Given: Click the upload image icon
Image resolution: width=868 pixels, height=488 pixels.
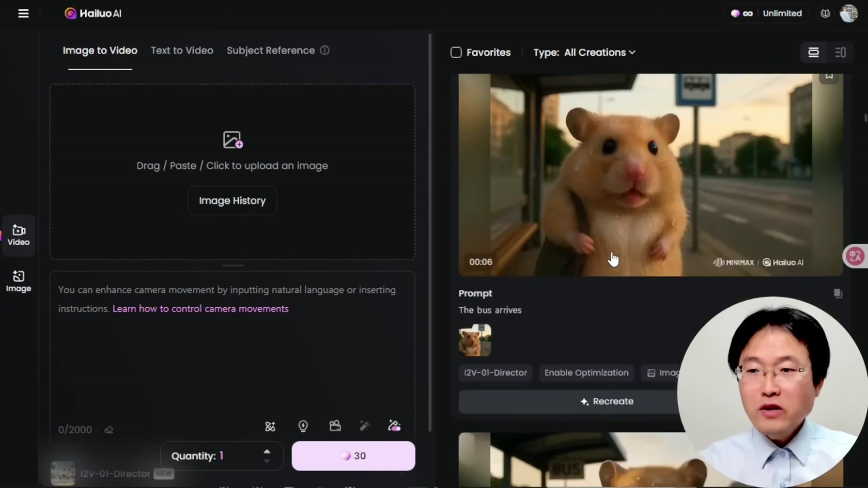Looking at the screenshot, I should pos(232,140).
